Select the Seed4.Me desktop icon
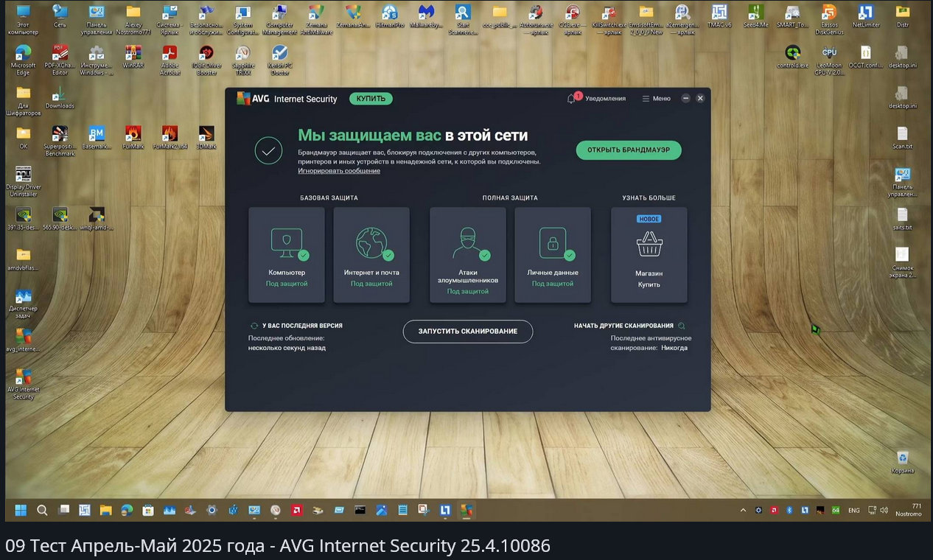933x560 pixels. pyautogui.click(x=755, y=16)
